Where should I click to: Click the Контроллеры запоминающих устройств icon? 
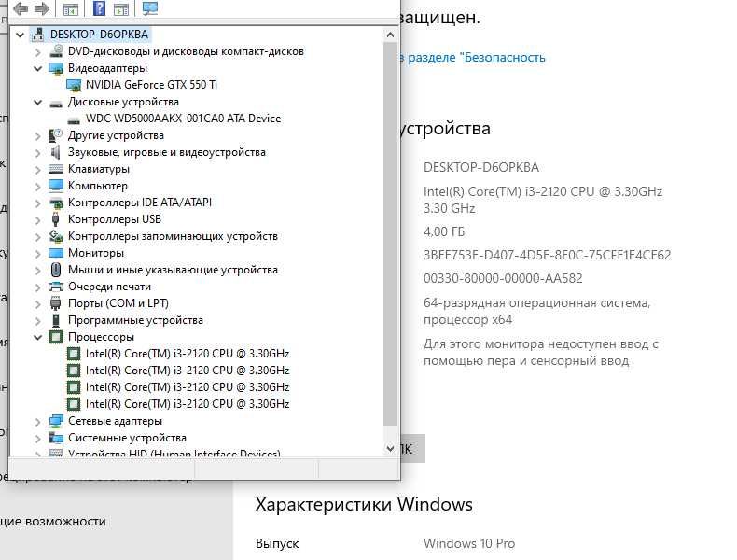coord(56,236)
